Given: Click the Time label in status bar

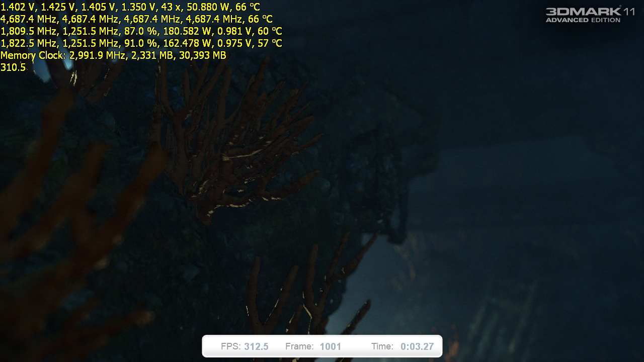Looking at the screenshot, I should (382, 346).
